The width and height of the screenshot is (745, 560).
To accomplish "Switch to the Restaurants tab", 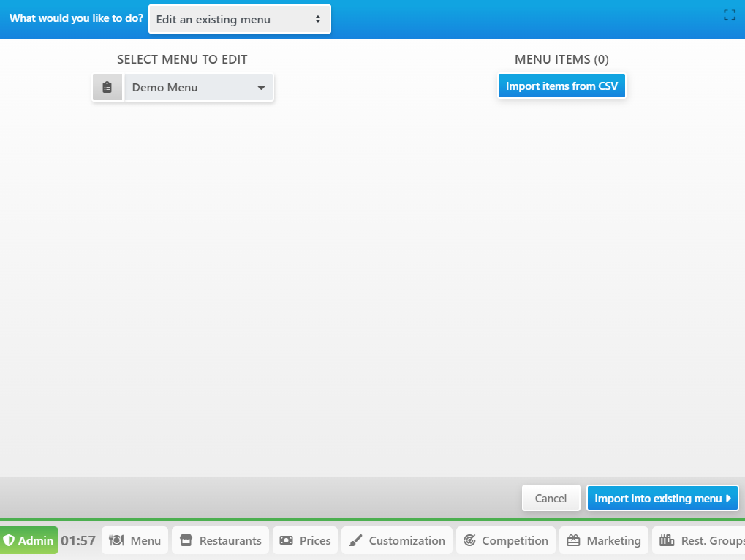I will (221, 541).
